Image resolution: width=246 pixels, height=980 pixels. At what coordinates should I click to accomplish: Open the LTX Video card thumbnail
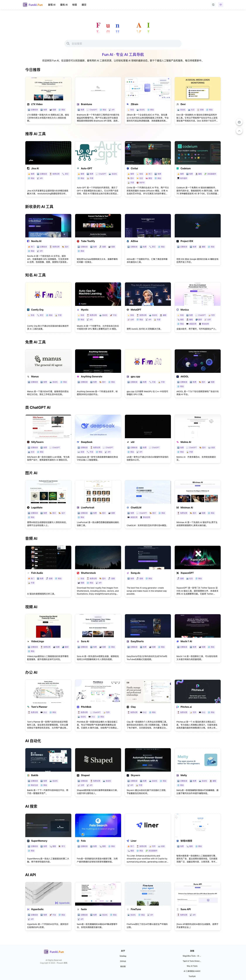[x=48, y=89]
